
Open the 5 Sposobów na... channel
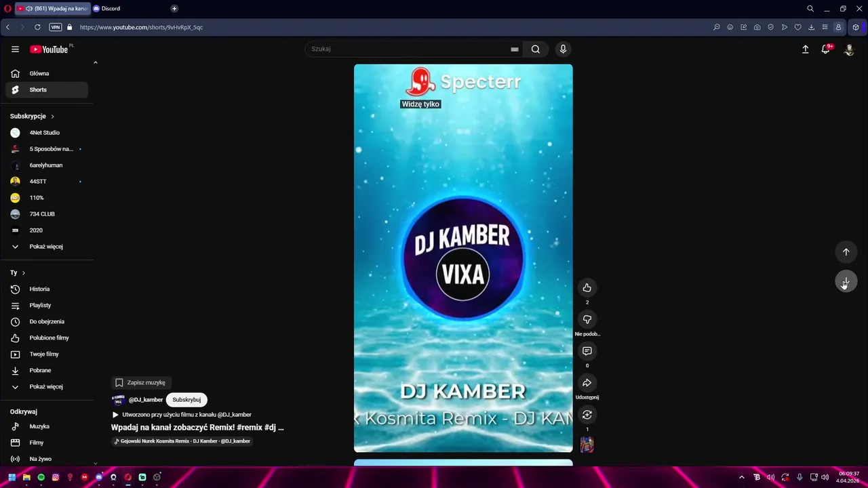pyautogui.click(x=47, y=149)
